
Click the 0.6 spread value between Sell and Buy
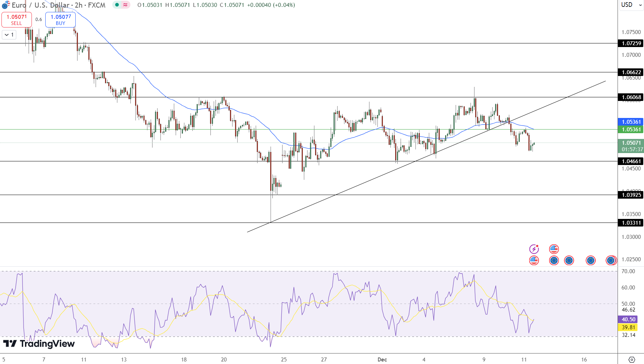[x=38, y=20]
